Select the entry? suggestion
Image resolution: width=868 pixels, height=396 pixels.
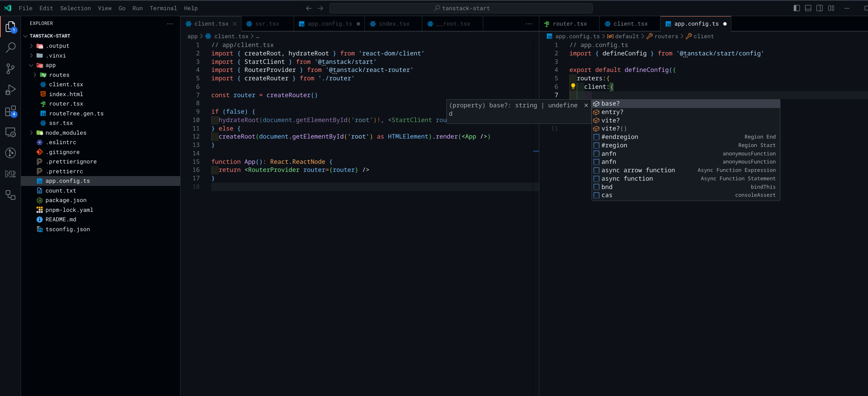686,112
